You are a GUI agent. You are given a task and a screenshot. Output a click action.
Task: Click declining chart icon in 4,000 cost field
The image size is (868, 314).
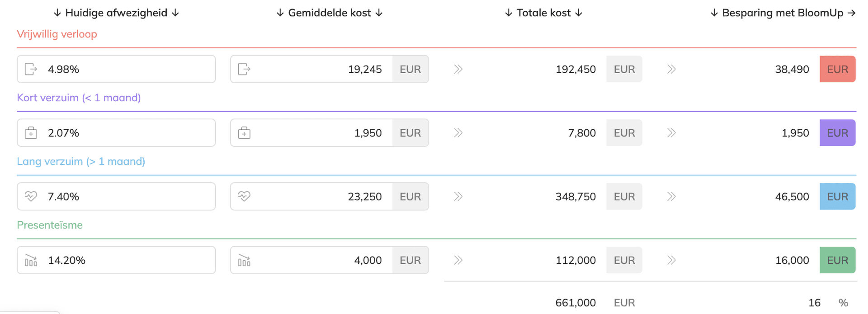click(244, 260)
